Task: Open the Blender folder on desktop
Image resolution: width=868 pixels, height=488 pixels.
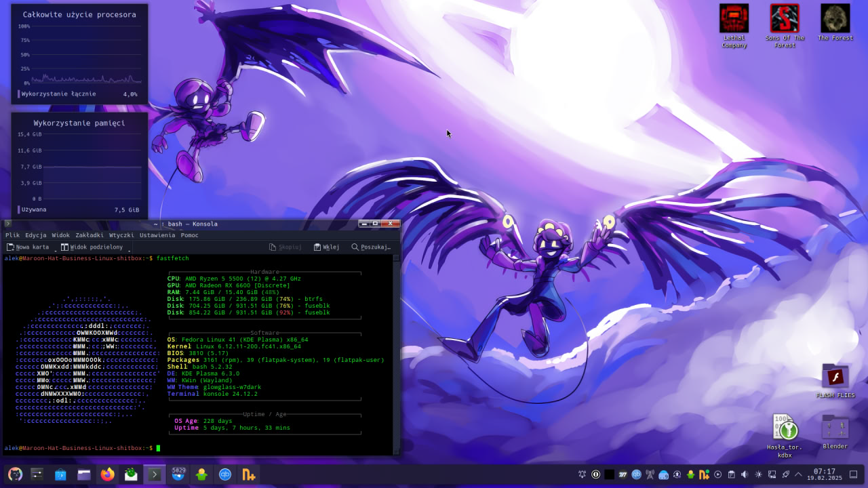Action: pyautogui.click(x=835, y=432)
